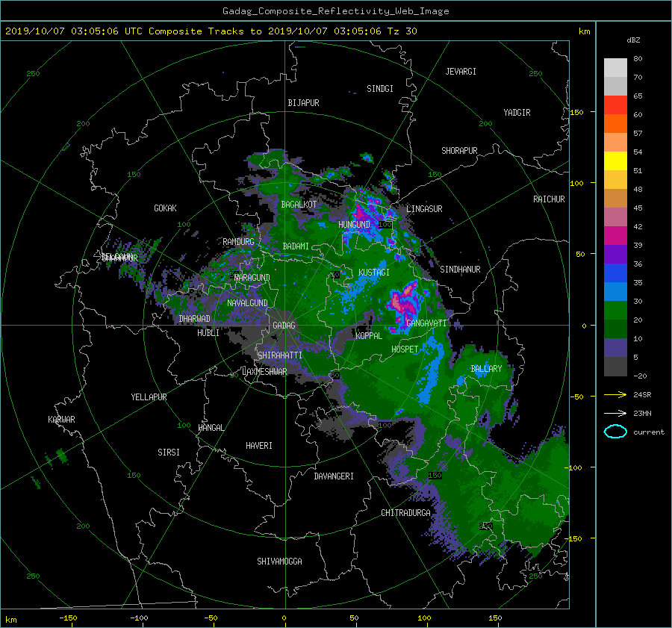The height and width of the screenshot is (628, 672).
Task: Select the yellow 51 dBZ color swatch
Action: [615, 161]
